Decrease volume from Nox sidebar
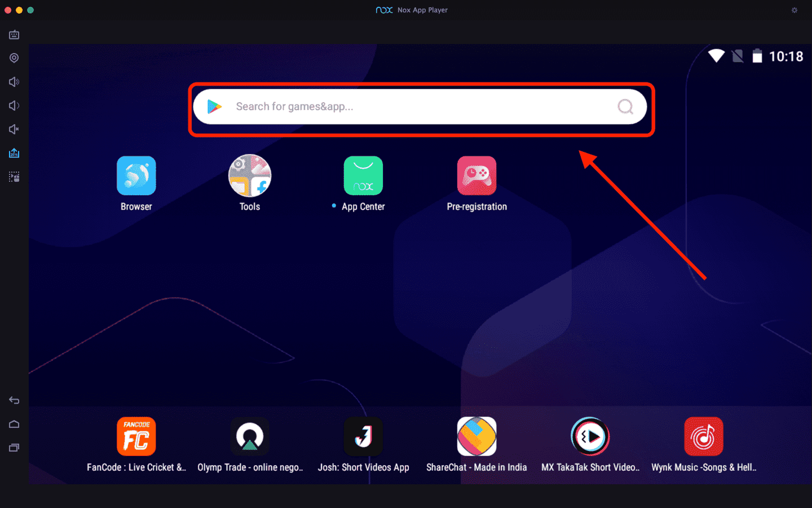 click(14, 106)
